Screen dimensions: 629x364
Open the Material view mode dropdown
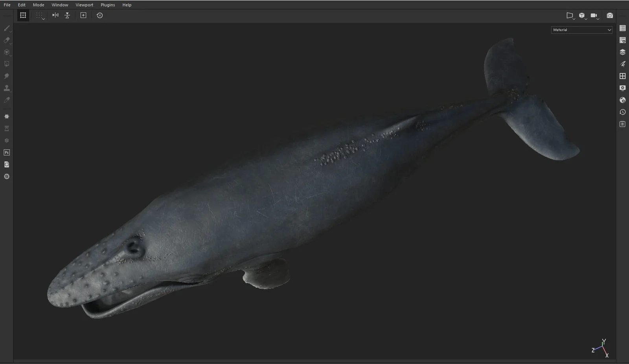coord(581,30)
